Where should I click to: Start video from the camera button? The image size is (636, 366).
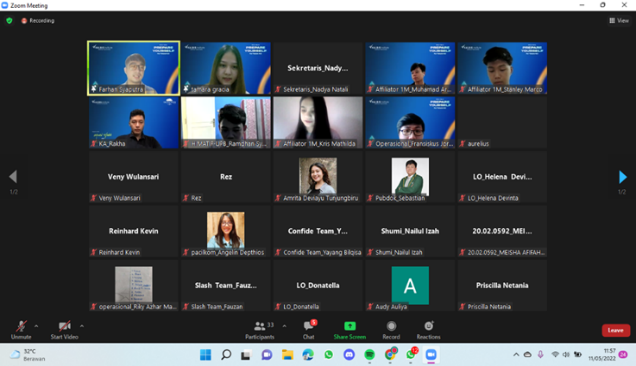64,329
